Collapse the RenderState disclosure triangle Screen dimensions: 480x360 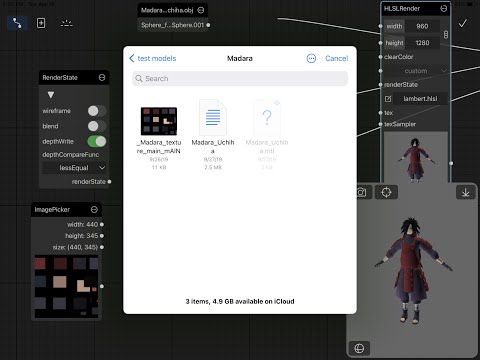[51, 95]
